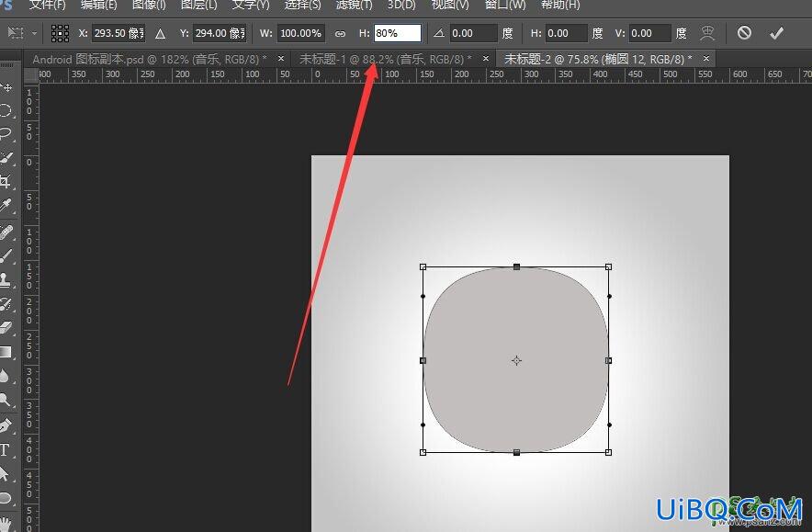The height and width of the screenshot is (532, 812).
Task: Click the H height field showing 80%
Action: point(397,33)
